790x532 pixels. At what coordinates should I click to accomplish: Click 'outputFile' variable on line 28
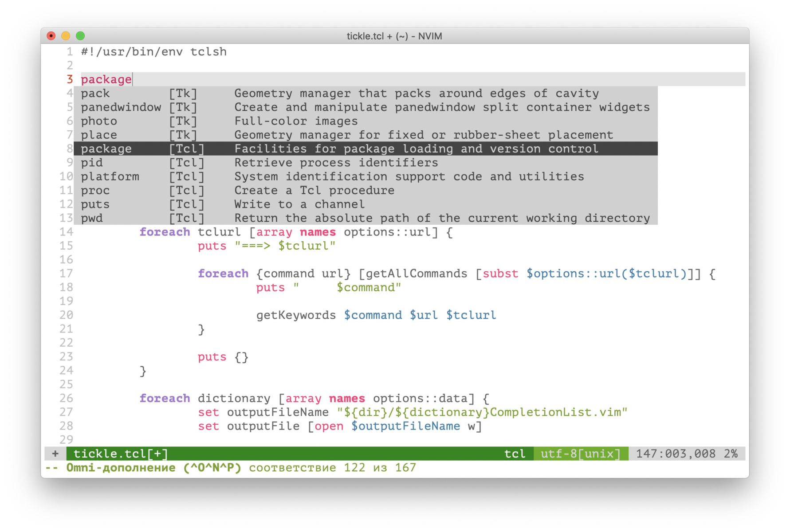pos(263,426)
